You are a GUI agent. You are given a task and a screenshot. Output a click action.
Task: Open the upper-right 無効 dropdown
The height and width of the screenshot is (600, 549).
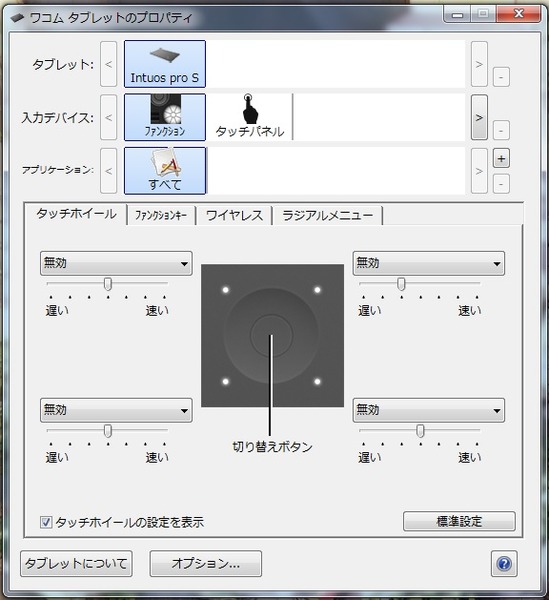click(x=428, y=263)
